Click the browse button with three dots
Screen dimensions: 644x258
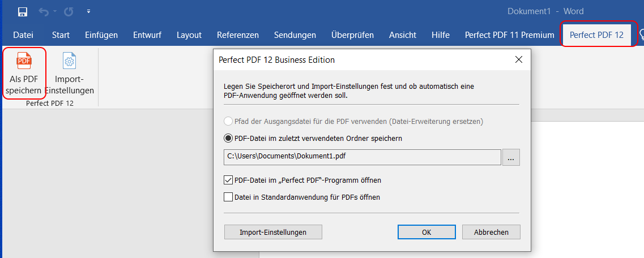pyautogui.click(x=511, y=157)
